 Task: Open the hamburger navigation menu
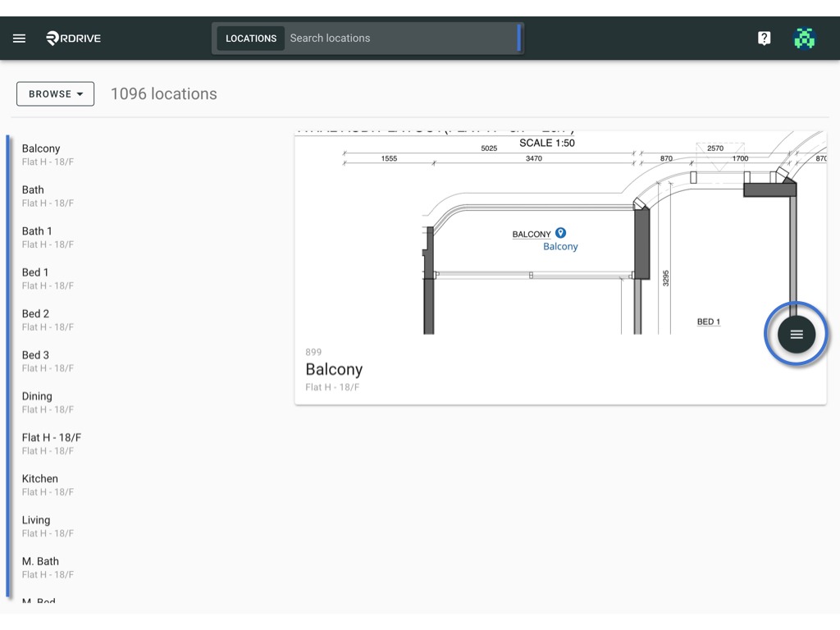tap(20, 38)
